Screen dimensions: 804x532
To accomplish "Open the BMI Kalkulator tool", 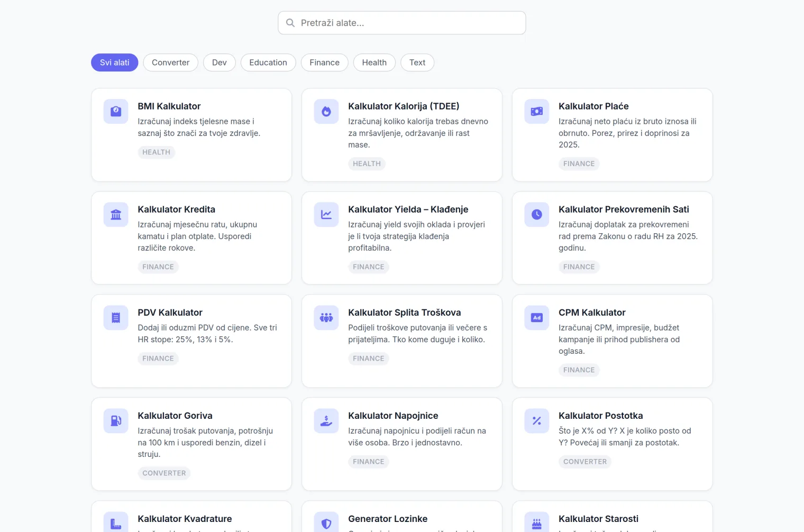I will pyautogui.click(x=191, y=135).
